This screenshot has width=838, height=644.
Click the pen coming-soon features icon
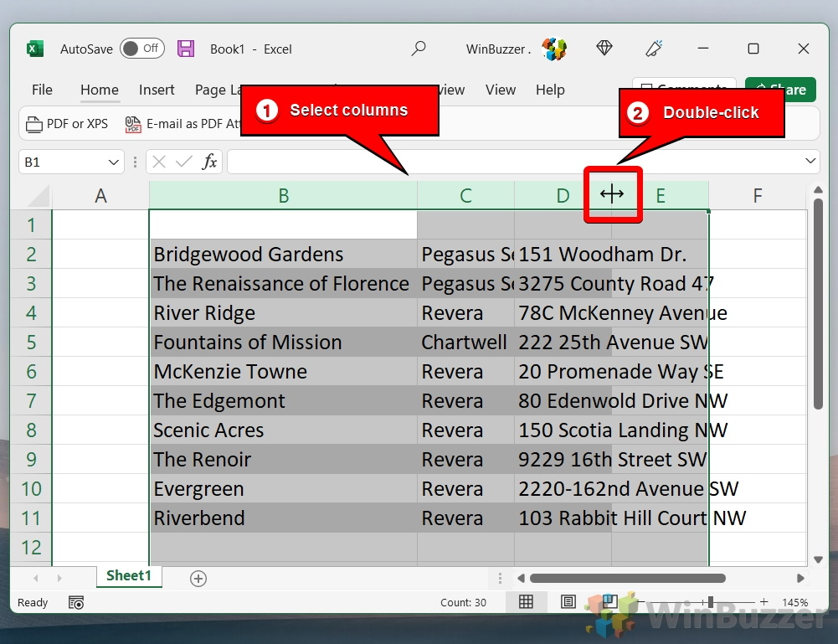coord(654,48)
